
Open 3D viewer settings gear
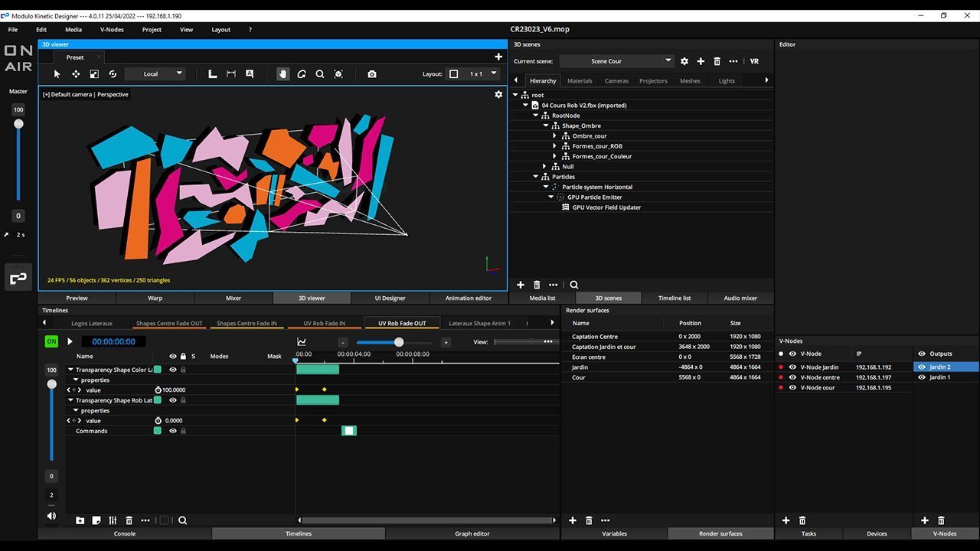pos(498,94)
